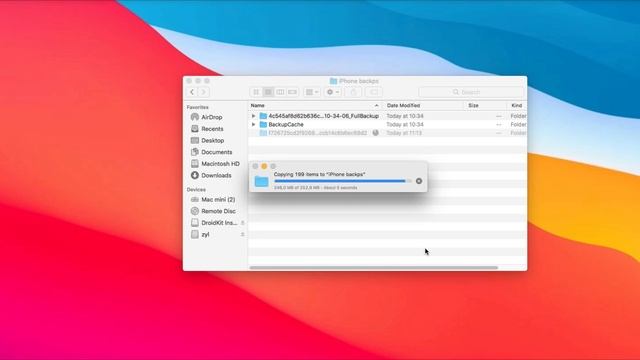
Task: Expand the BackupCache folder
Action: 253,124
